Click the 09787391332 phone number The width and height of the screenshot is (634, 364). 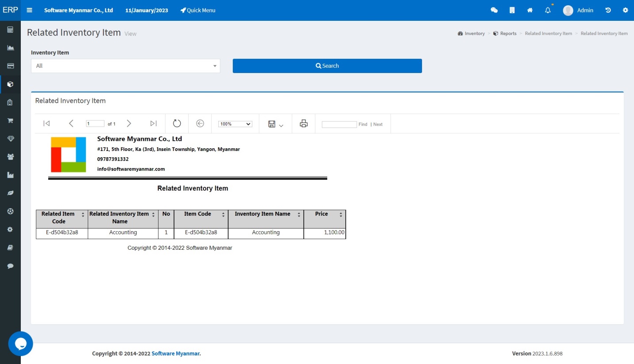pos(113,159)
